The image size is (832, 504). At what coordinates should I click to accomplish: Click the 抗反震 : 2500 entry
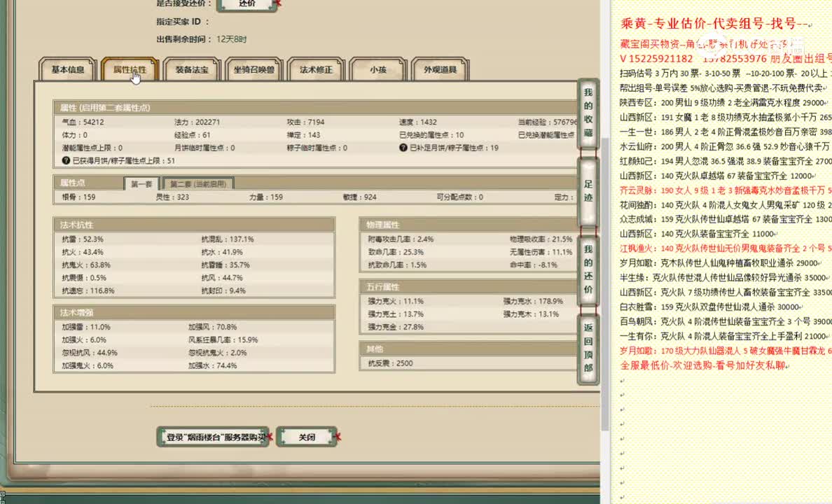(390, 363)
